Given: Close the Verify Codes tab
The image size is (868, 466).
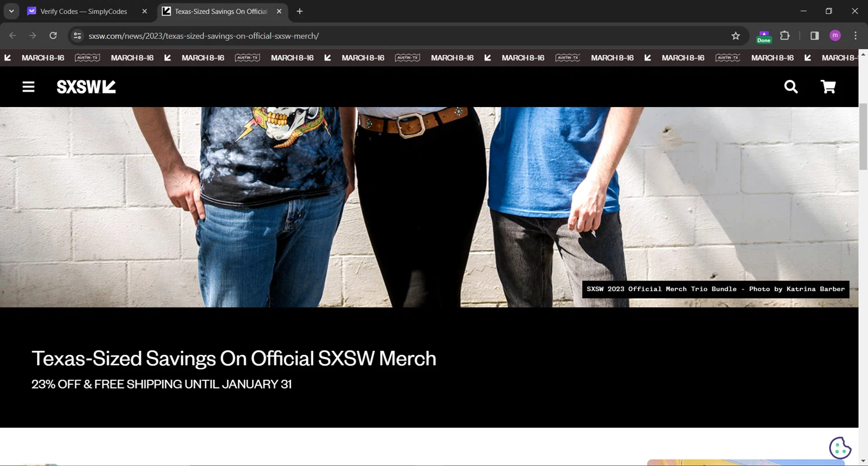Looking at the screenshot, I should [x=145, y=12].
